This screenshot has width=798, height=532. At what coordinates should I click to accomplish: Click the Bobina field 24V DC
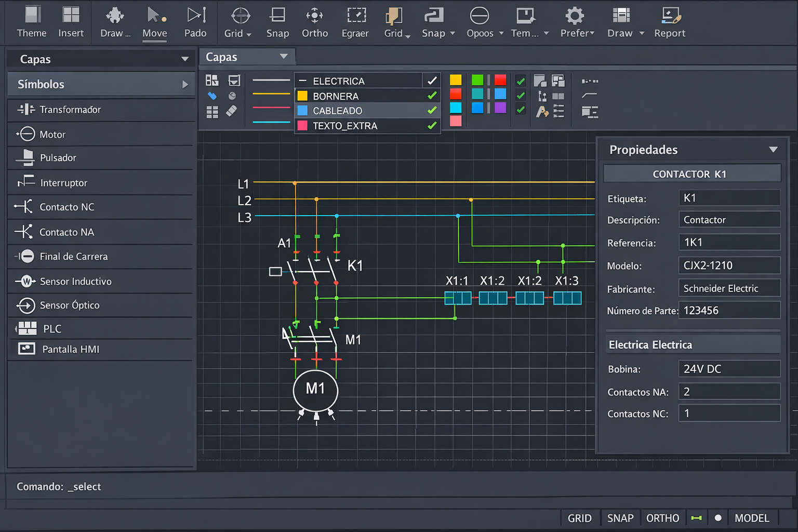pos(729,369)
